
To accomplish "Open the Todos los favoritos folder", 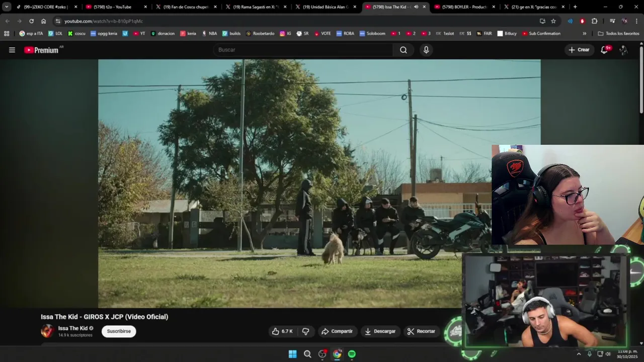I will (x=618, y=34).
